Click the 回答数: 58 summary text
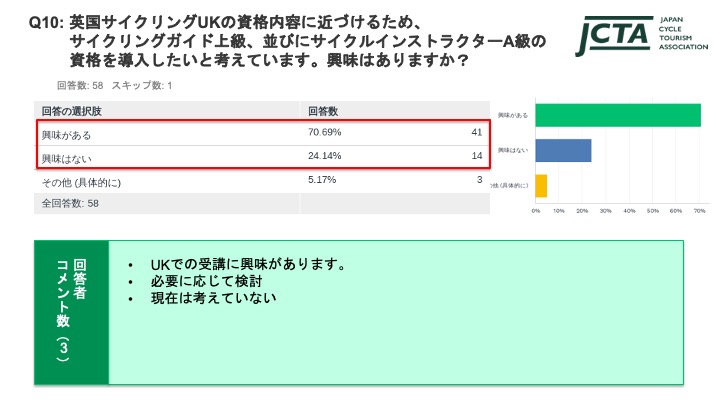Screen dimensions: 720x405 click(80, 85)
